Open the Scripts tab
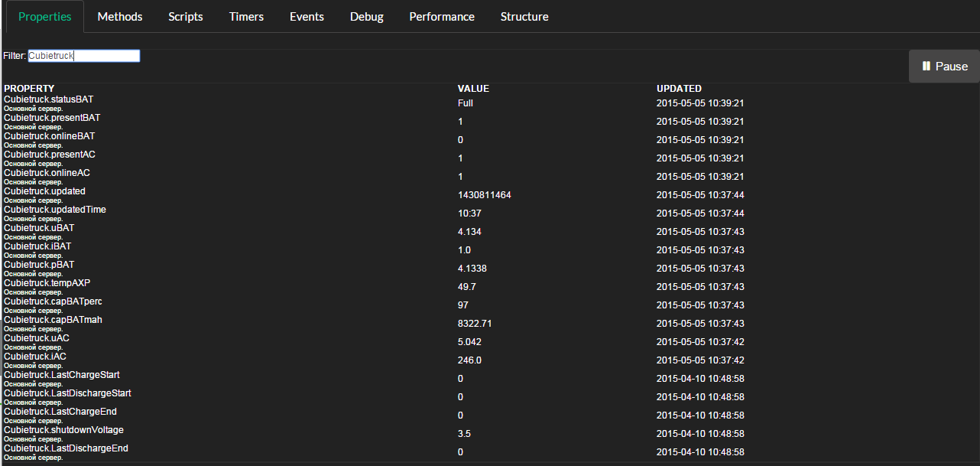Image resolution: width=980 pixels, height=466 pixels. click(186, 17)
